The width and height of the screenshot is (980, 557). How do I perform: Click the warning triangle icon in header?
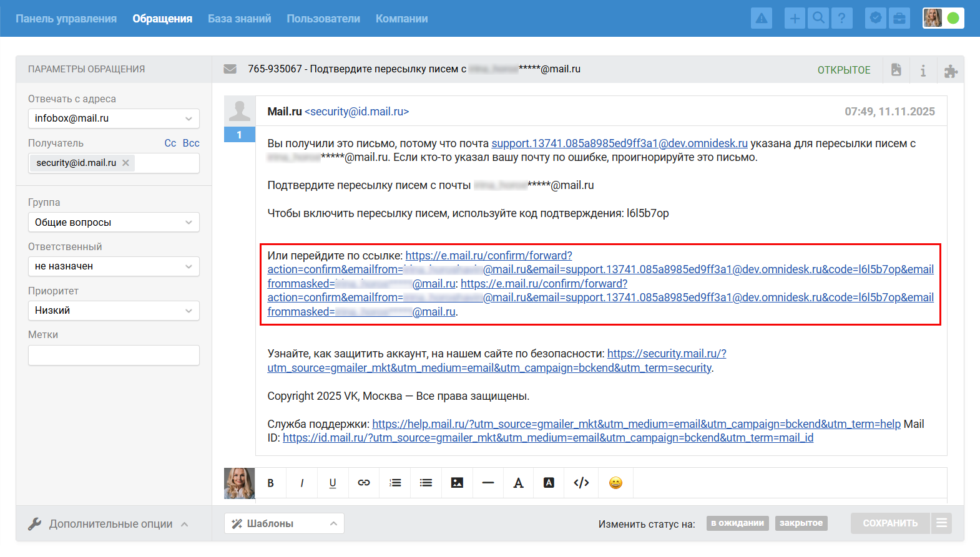click(761, 19)
